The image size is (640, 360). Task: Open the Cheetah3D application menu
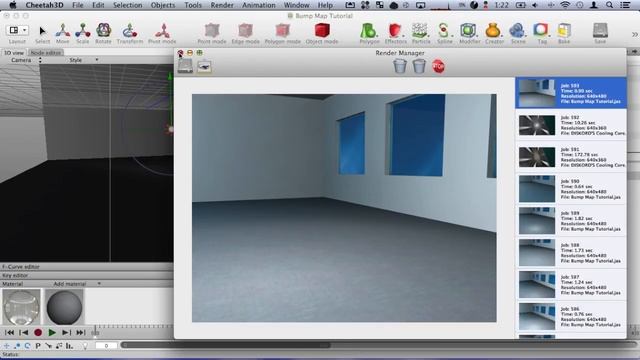point(43,5)
